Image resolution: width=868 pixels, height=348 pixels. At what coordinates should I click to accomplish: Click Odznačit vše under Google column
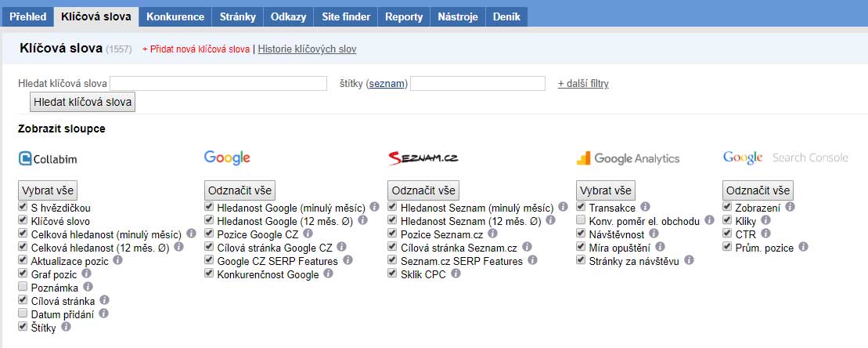click(x=240, y=190)
